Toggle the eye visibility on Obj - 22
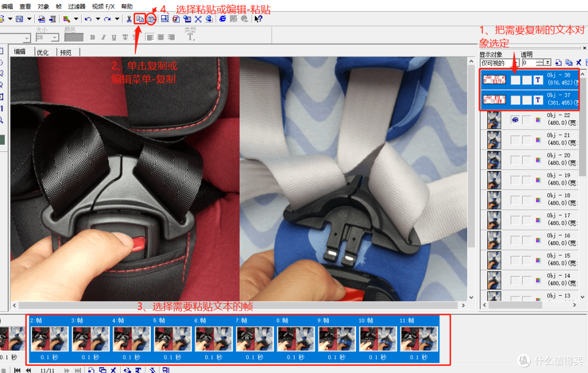The image size is (588, 373). click(515, 120)
